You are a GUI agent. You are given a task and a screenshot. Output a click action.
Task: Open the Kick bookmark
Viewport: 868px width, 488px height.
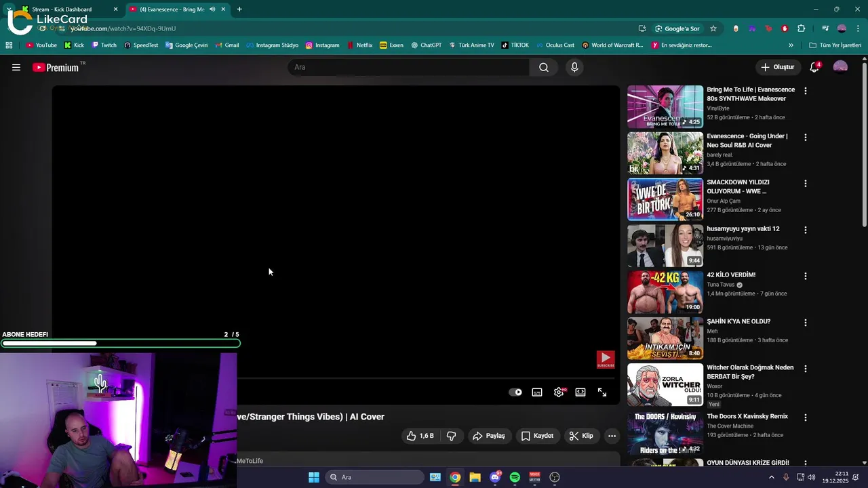tap(74, 45)
